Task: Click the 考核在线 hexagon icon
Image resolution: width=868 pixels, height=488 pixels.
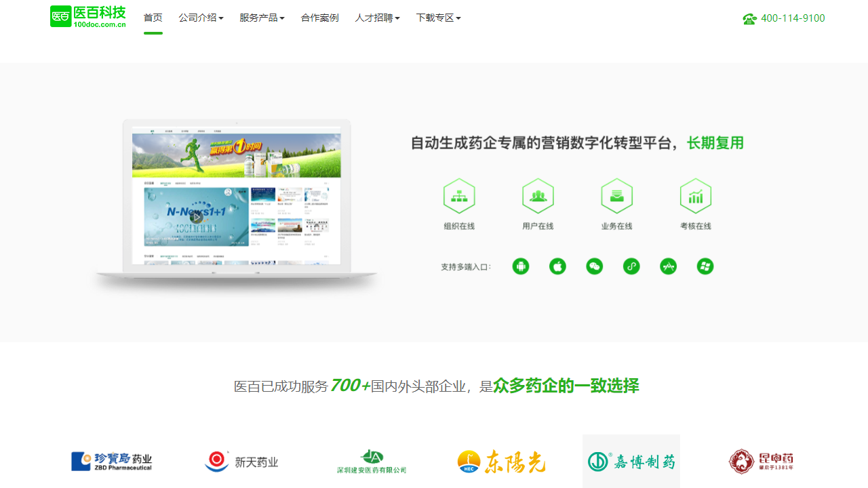Action: point(696,196)
